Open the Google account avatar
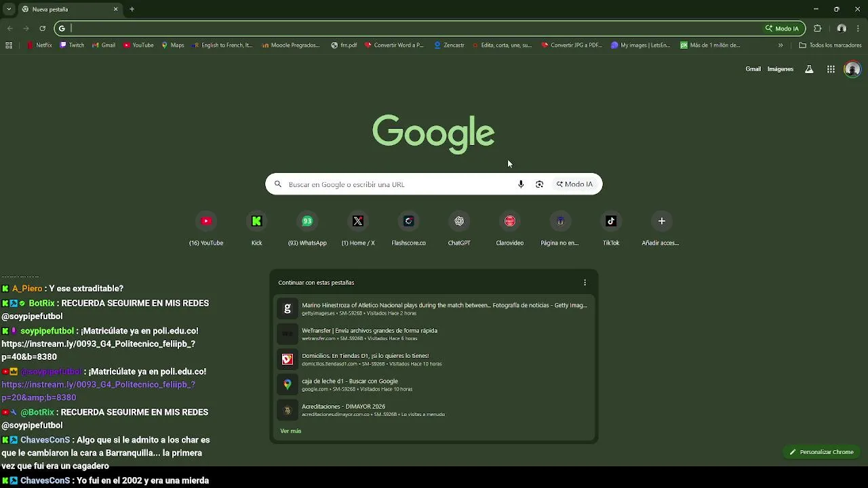 852,69
